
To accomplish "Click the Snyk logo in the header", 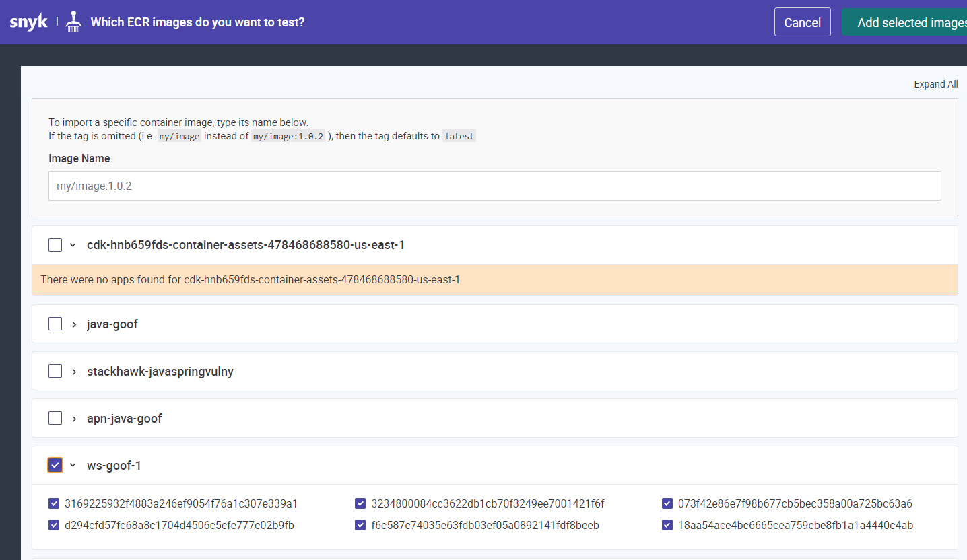I will [28, 22].
